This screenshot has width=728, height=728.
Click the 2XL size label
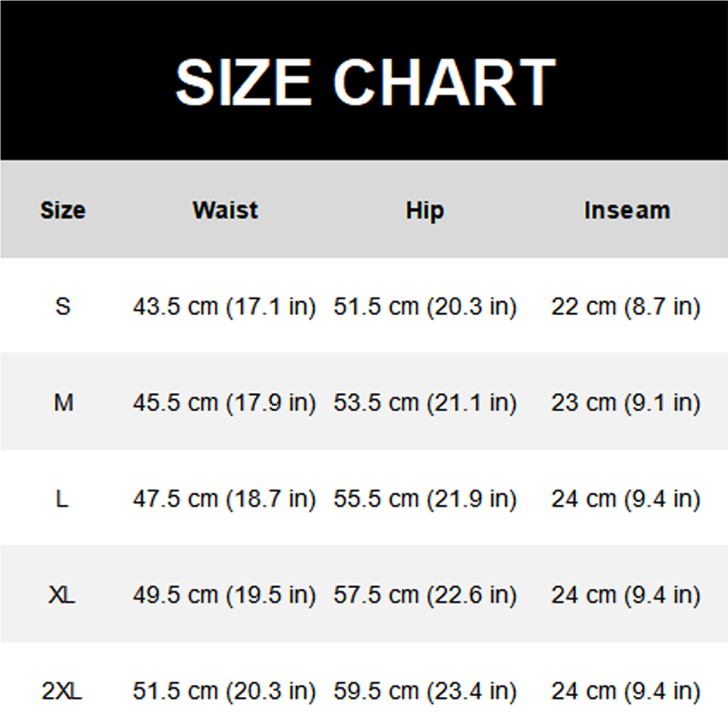click(62, 692)
